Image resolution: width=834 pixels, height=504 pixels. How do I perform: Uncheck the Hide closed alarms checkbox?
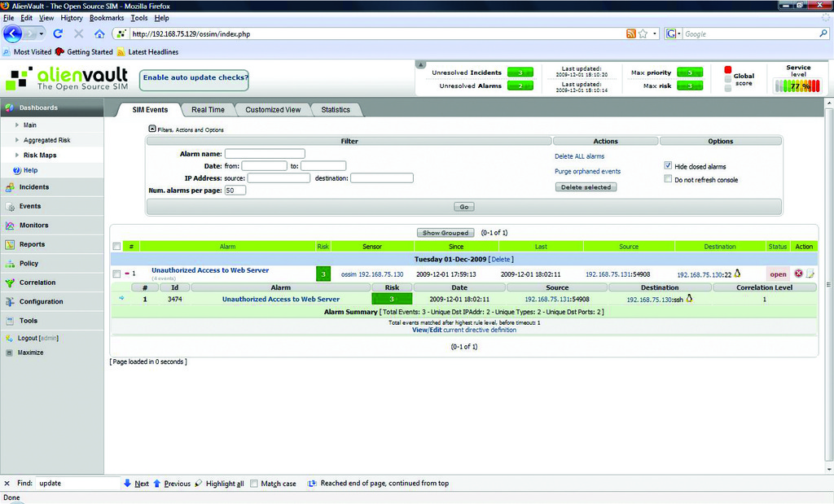(x=668, y=166)
